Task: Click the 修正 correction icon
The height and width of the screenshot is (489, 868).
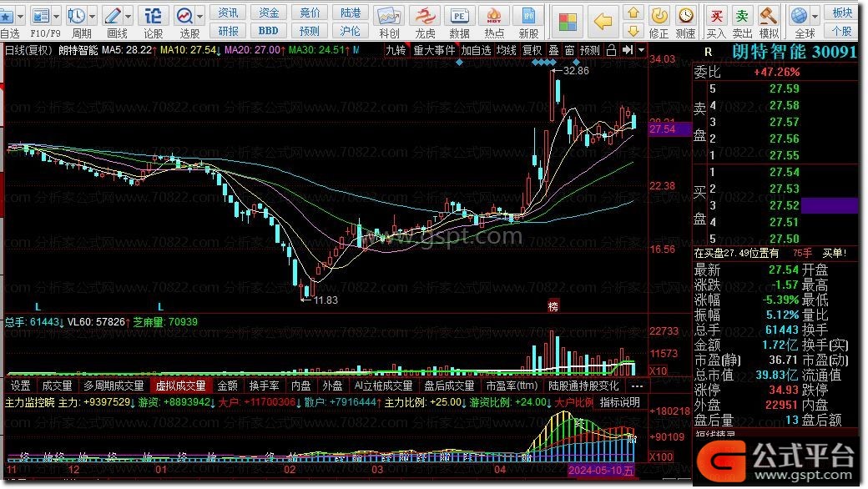Action: coord(659,16)
